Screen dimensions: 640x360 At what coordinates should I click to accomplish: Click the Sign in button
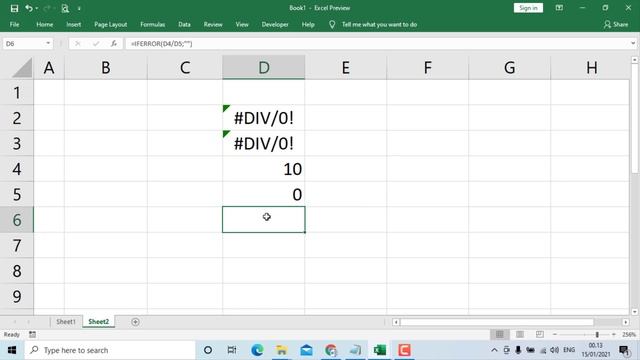(x=528, y=8)
